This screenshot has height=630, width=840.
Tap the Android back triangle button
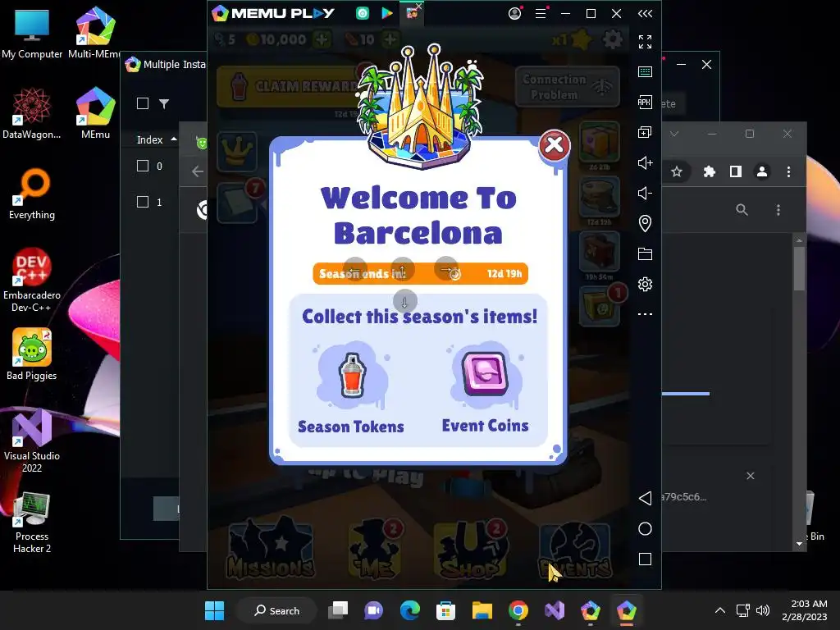coord(645,498)
